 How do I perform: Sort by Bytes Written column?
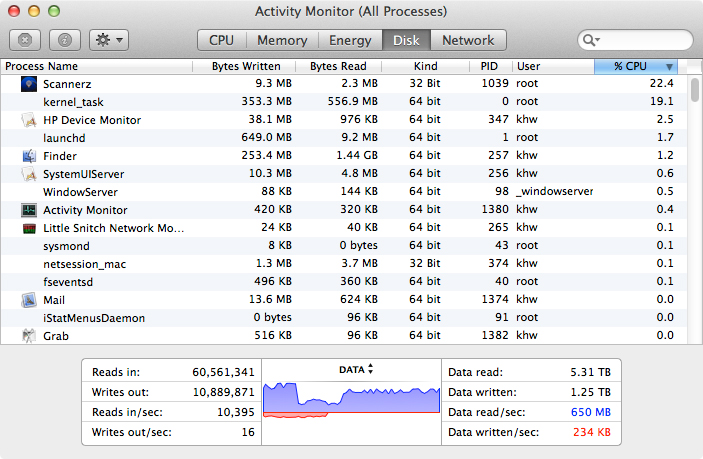[244, 66]
